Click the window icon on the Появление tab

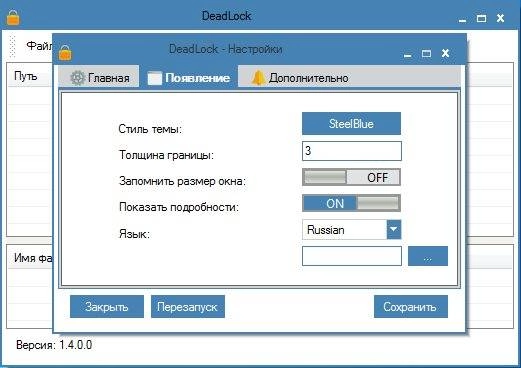point(154,78)
